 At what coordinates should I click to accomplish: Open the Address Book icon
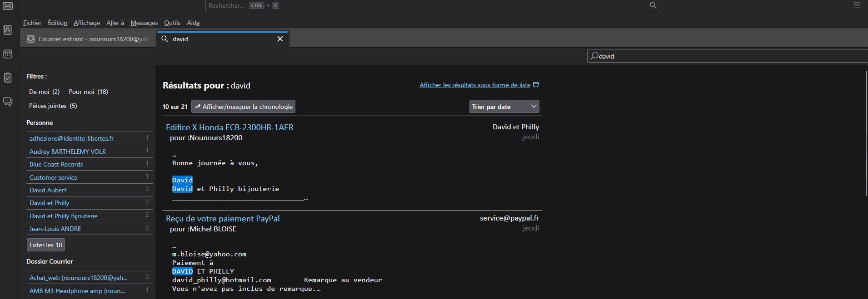[8, 30]
